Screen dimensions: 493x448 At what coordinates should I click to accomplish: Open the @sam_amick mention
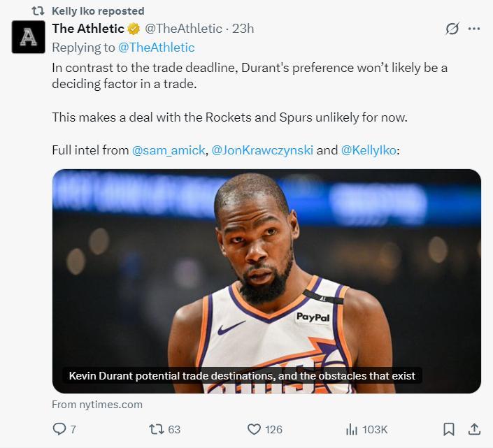click(168, 150)
